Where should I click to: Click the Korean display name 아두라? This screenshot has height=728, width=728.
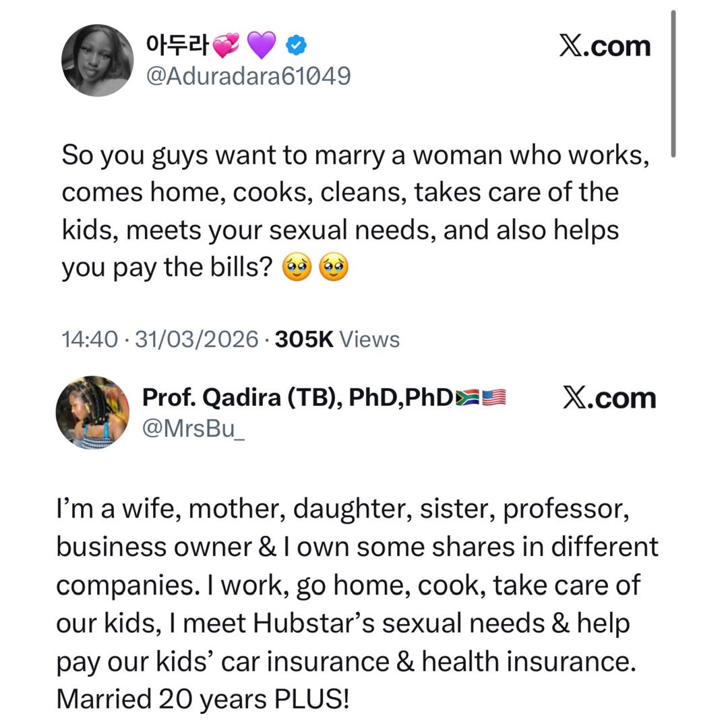[177, 45]
